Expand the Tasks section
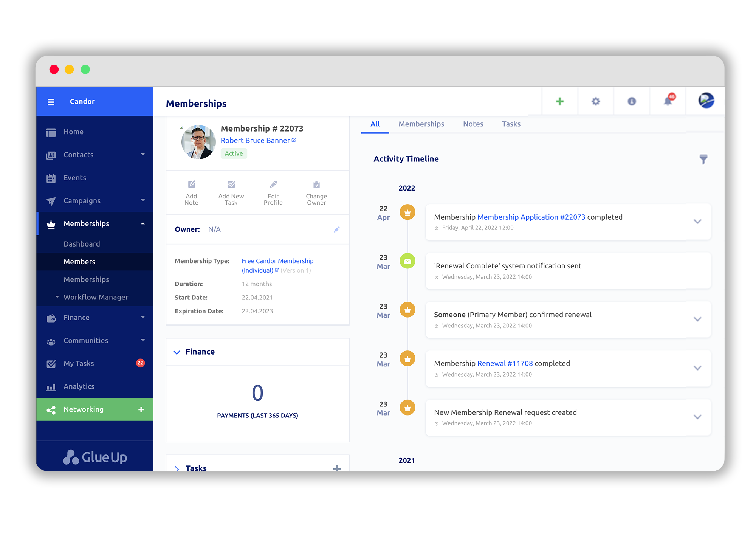The width and height of the screenshot is (756, 538). click(177, 467)
